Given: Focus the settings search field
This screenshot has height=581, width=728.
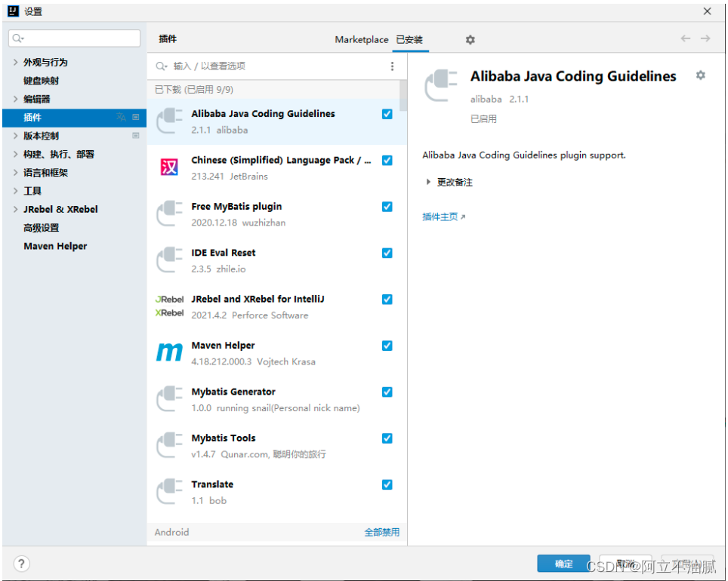Looking at the screenshot, I should 74,38.
